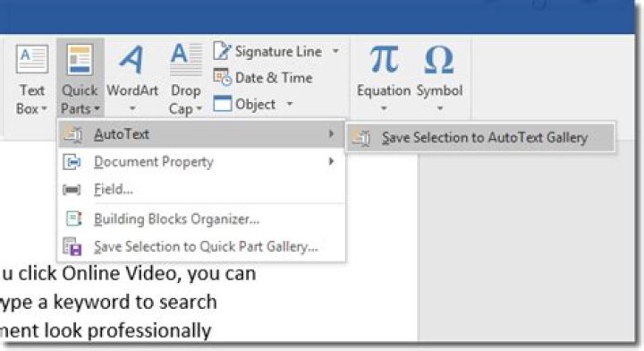Expand the Equation dropdown arrow
The width and height of the screenshot is (644, 351).
[384, 109]
